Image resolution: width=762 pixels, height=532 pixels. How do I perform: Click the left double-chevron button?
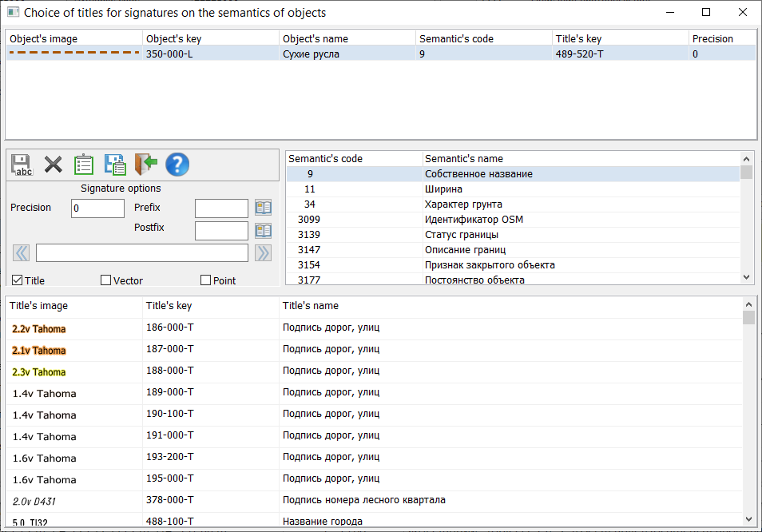pos(22,253)
